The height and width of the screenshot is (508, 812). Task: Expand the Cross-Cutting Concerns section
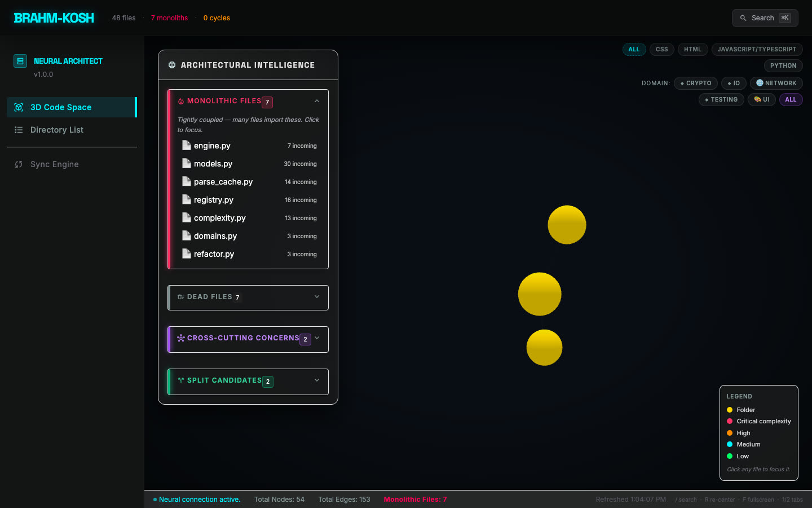tap(317, 338)
